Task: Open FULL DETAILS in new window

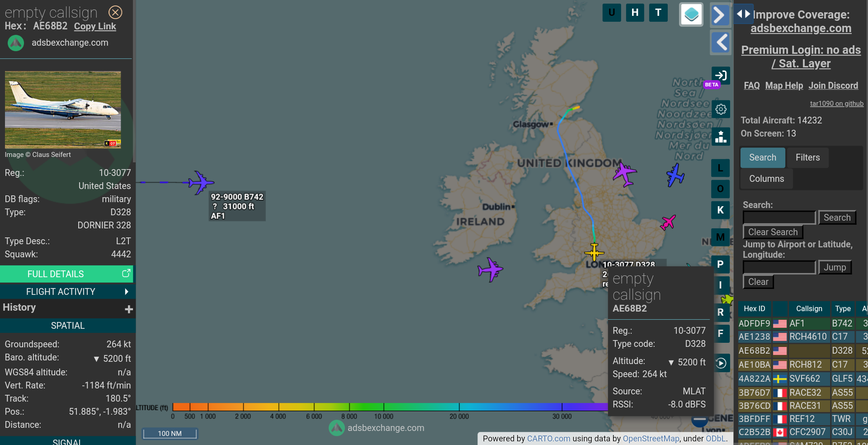Action: pos(66,274)
